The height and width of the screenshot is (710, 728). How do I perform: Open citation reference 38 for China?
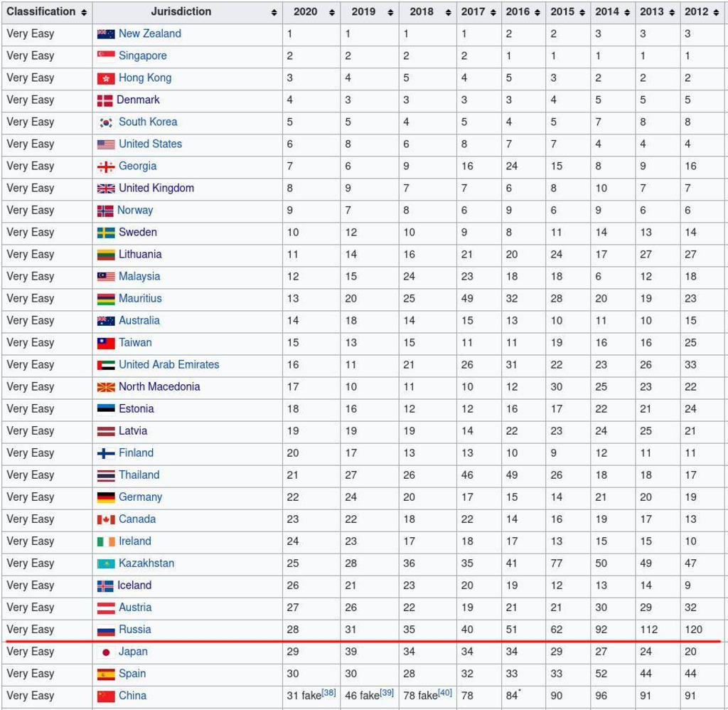[328, 693]
